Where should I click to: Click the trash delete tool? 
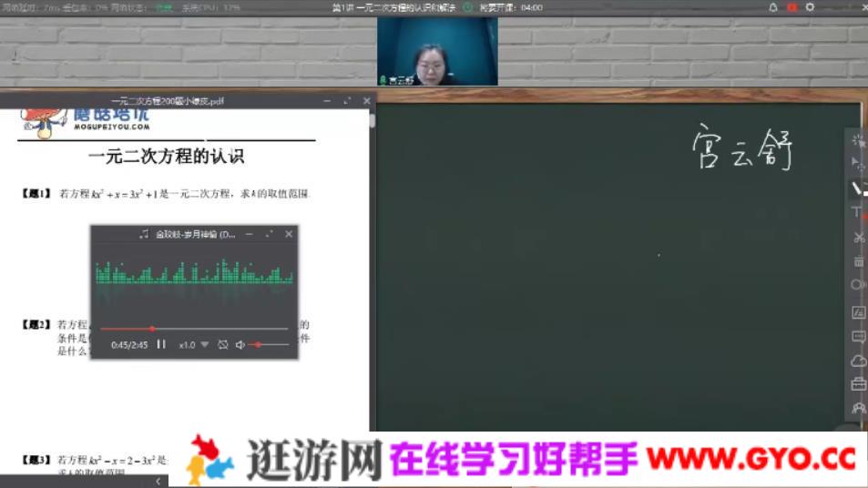pyautogui.click(x=859, y=261)
